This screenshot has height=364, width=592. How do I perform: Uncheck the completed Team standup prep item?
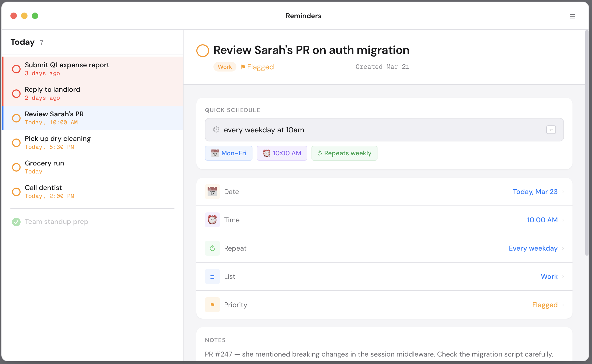pyautogui.click(x=16, y=222)
